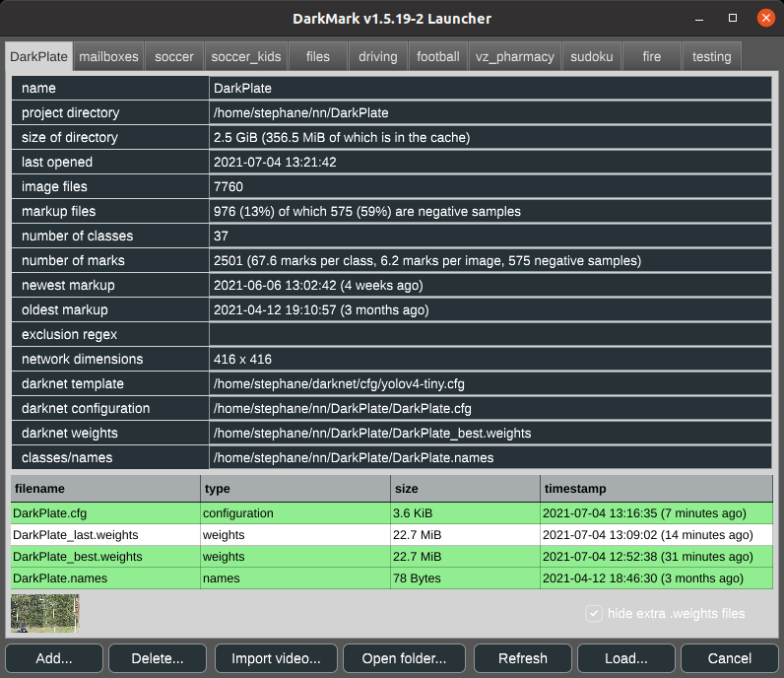Cancel the launcher dialog
Image resolution: width=784 pixels, height=678 pixels.
point(729,658)
